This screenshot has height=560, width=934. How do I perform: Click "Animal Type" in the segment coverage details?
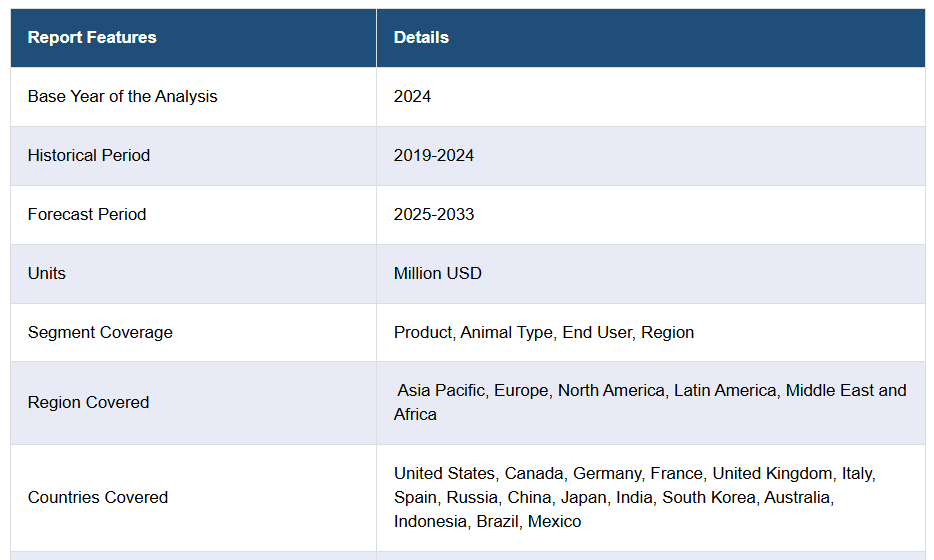506,333
